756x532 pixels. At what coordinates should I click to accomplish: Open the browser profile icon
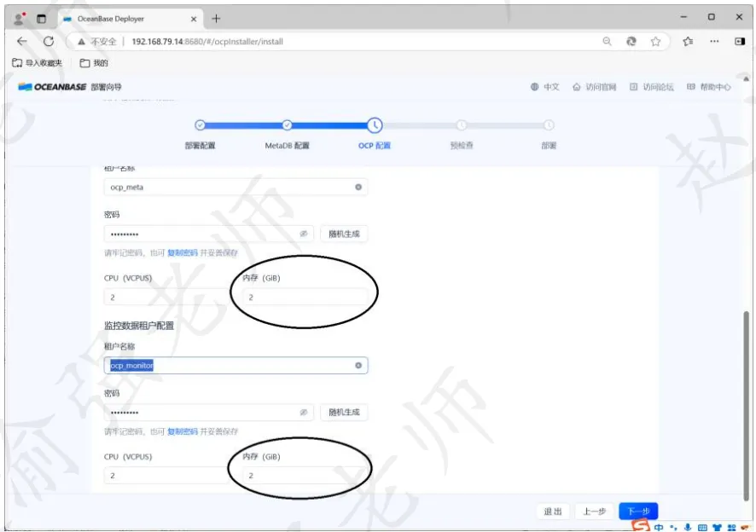coord(20,18)
